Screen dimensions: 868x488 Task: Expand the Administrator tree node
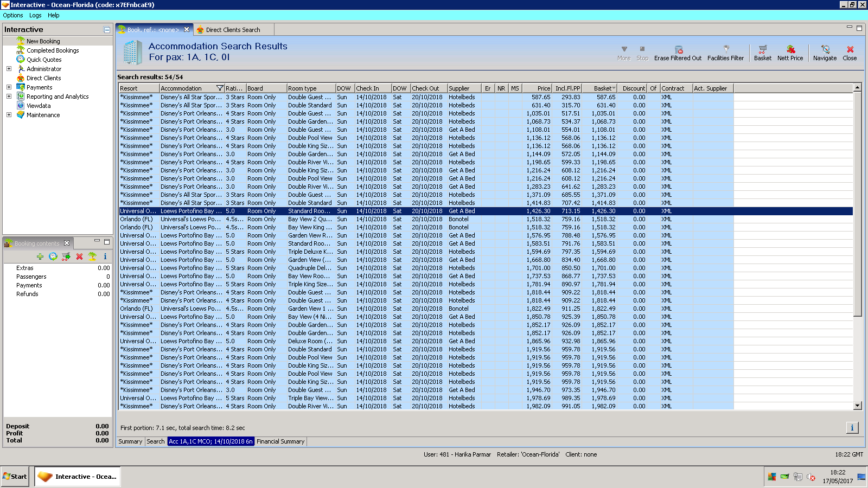pos(9,69)
